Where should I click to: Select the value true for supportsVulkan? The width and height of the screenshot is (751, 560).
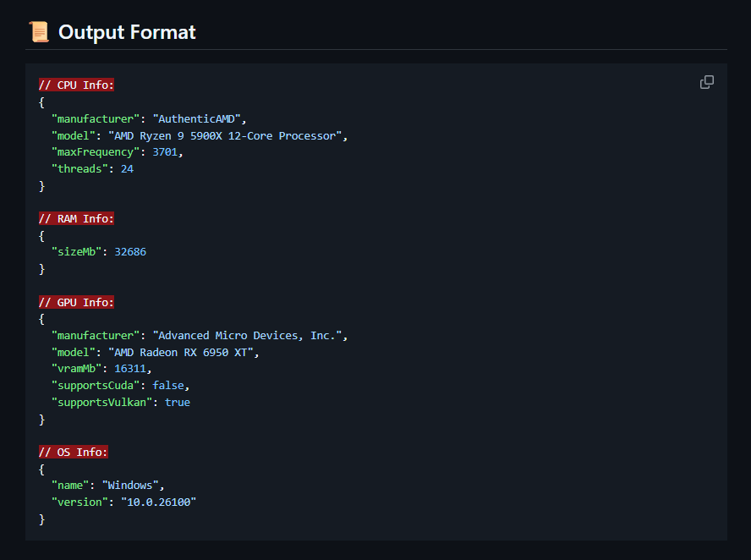click(178, 402)
